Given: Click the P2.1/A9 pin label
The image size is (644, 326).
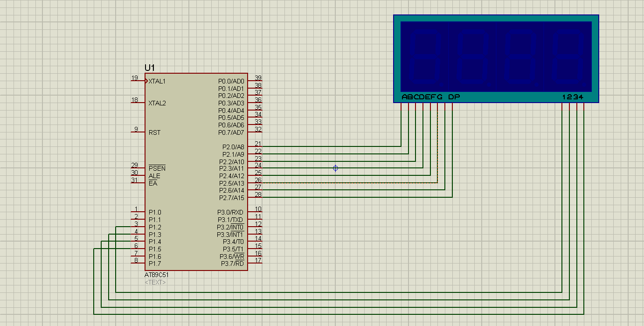Looking at the screenshot, I should (233, 154).
